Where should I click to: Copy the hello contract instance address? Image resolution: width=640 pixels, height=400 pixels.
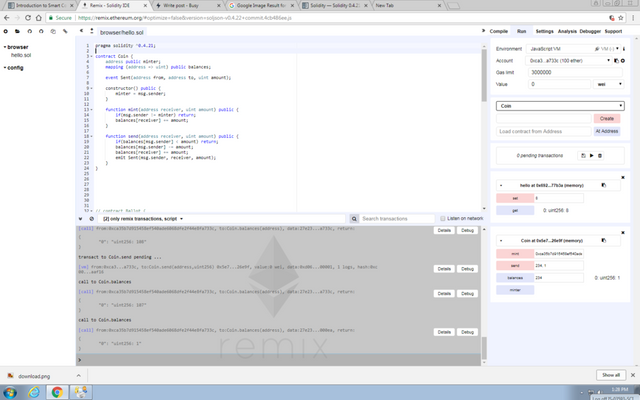pos(604,185)
